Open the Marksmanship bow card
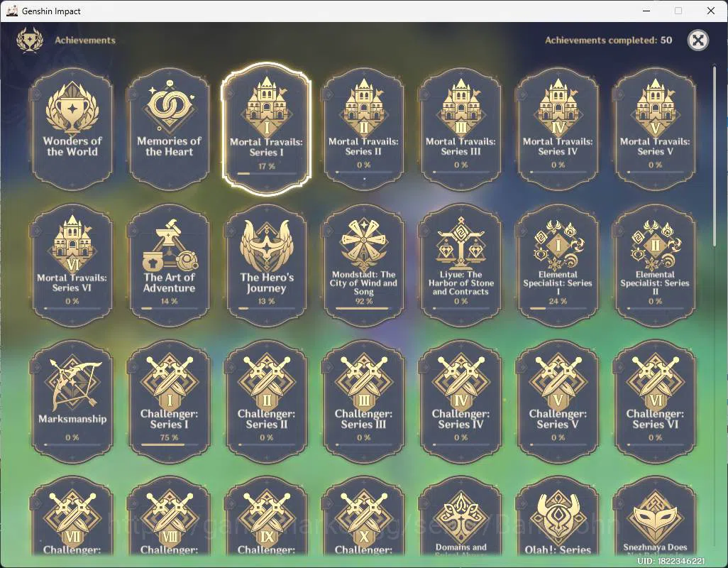Screen dimensions: 728x568 point(72,402)
